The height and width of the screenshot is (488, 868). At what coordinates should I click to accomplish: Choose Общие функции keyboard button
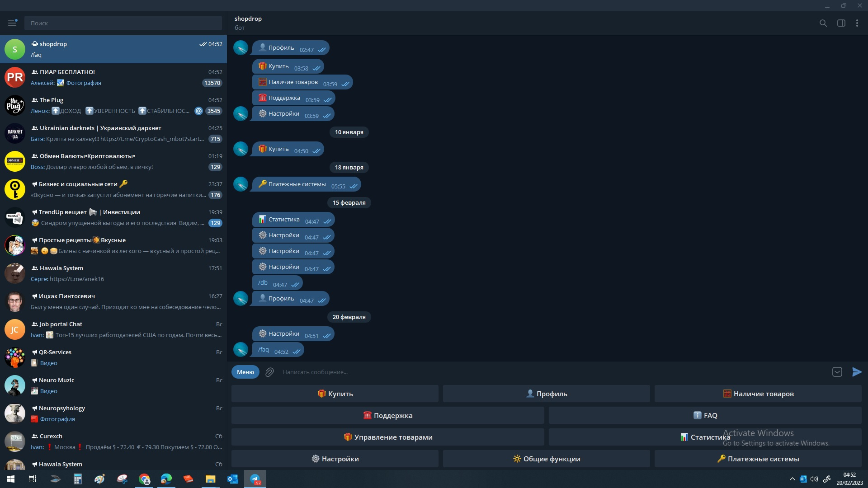point(547,459)
